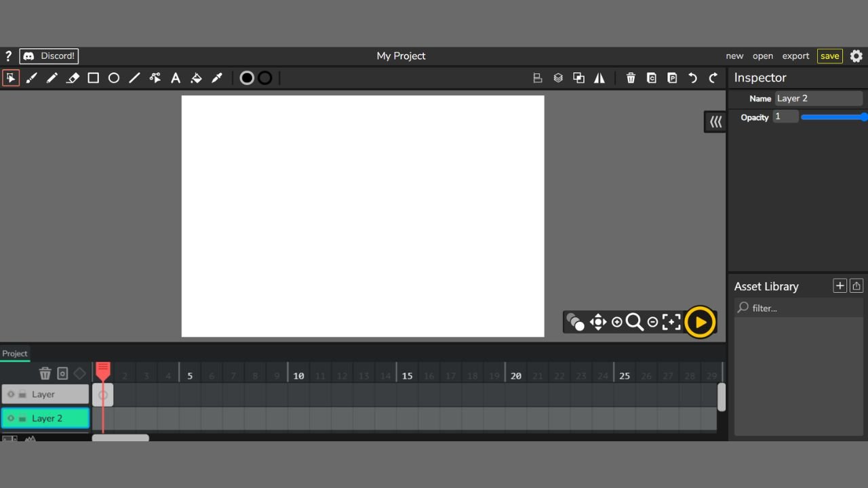Select the Eraser tool
The image size is (868, 488).
(x=73, y=78)
